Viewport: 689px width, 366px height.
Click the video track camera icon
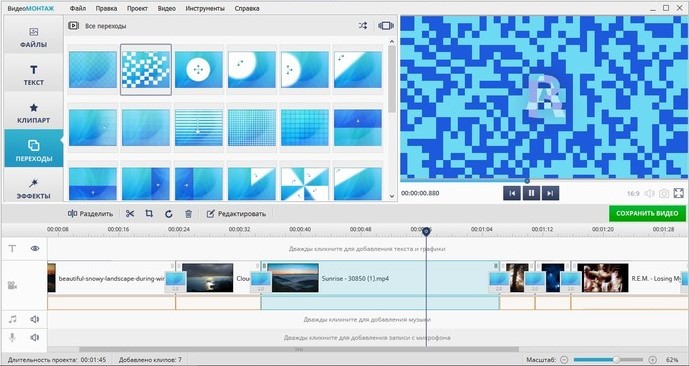[12, 285]
